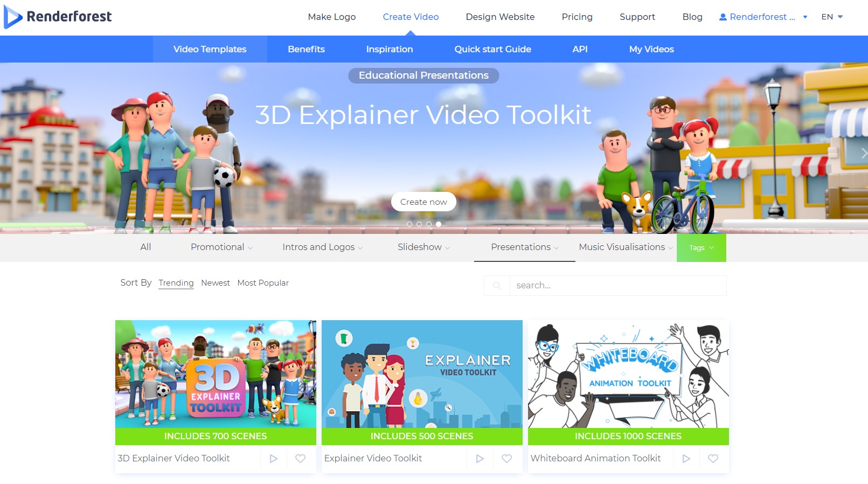The height and width of the screenshot is (484, 868).
Task: Click the Whiteboard Animation Toolkit card title
Action: [x=595, y=459]
